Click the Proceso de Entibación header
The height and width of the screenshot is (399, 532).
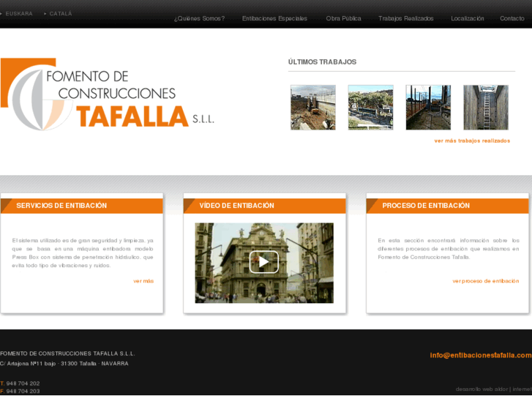pos(448,206)
